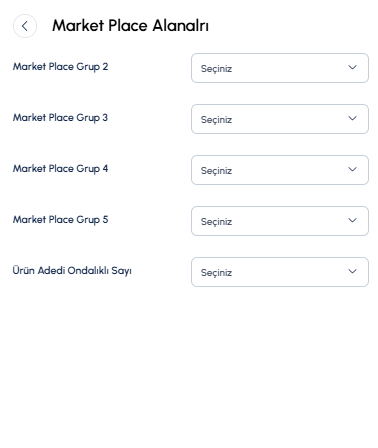Click Seçiniz placeholder in Grup 4 field
The image size is (378, 448).
tap(216, 171)
